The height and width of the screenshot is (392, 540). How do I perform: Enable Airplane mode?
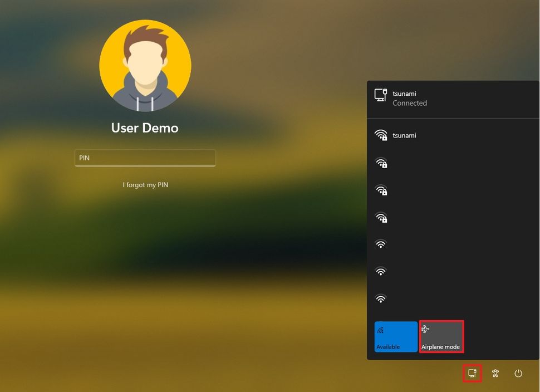[441, 336]
